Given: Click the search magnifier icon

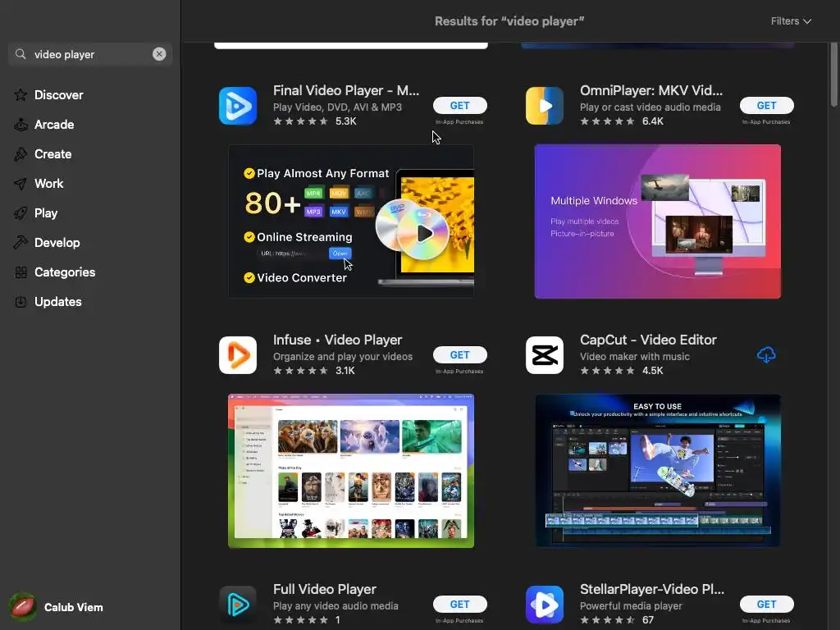Looking at the screenshot, I should coord(21,54).
